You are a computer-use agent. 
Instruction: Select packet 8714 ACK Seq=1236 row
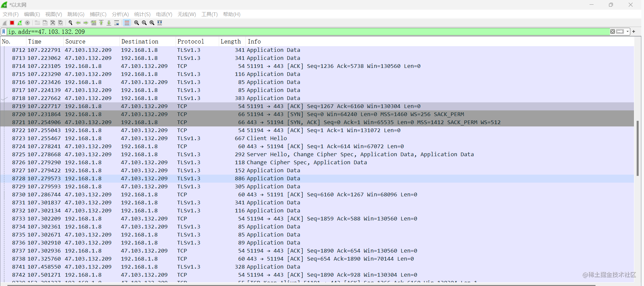point(317,66)
